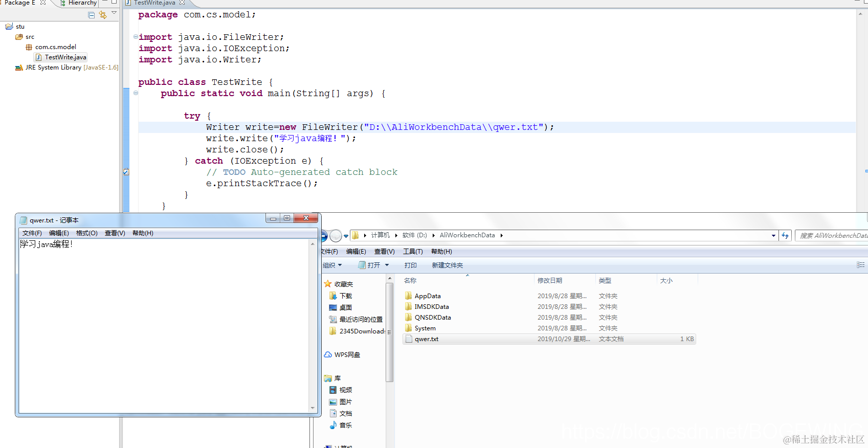868x448 pixels.
Task: Click the com.cs.model package icon
Action: point(29,47)
